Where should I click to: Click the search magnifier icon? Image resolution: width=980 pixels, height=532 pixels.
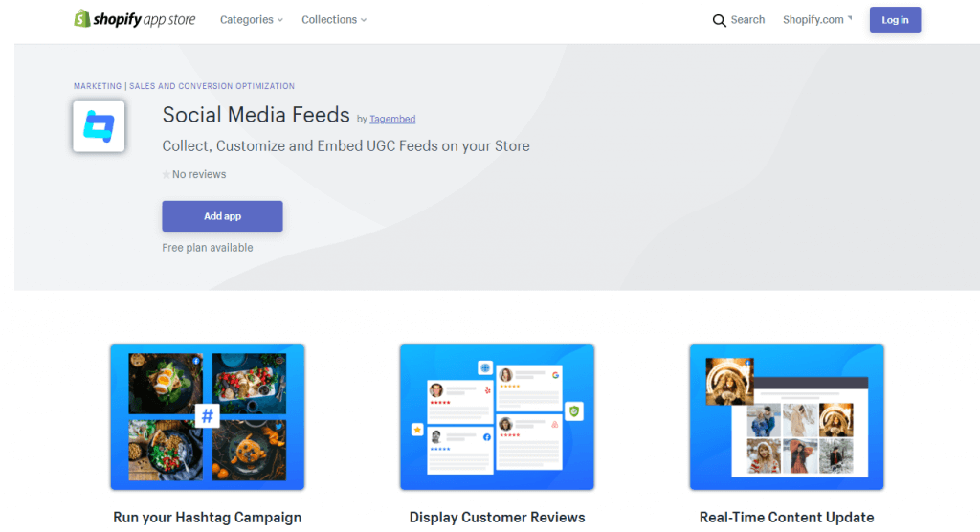(x=719, y=20)
